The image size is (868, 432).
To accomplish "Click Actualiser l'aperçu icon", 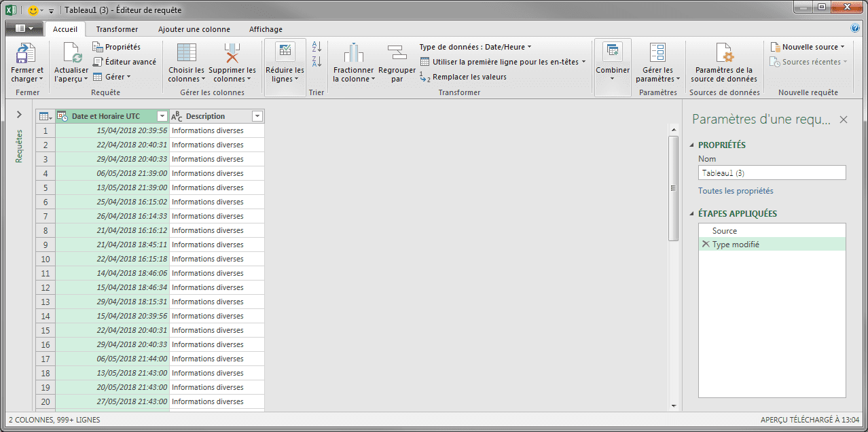I will pyautogui.click(x=71, y=54).
